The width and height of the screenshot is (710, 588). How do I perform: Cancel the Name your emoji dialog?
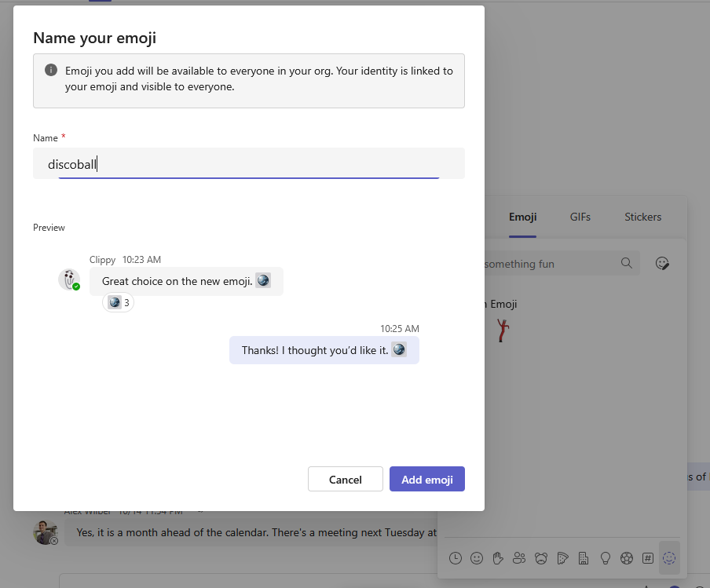(x=345, y=480)
